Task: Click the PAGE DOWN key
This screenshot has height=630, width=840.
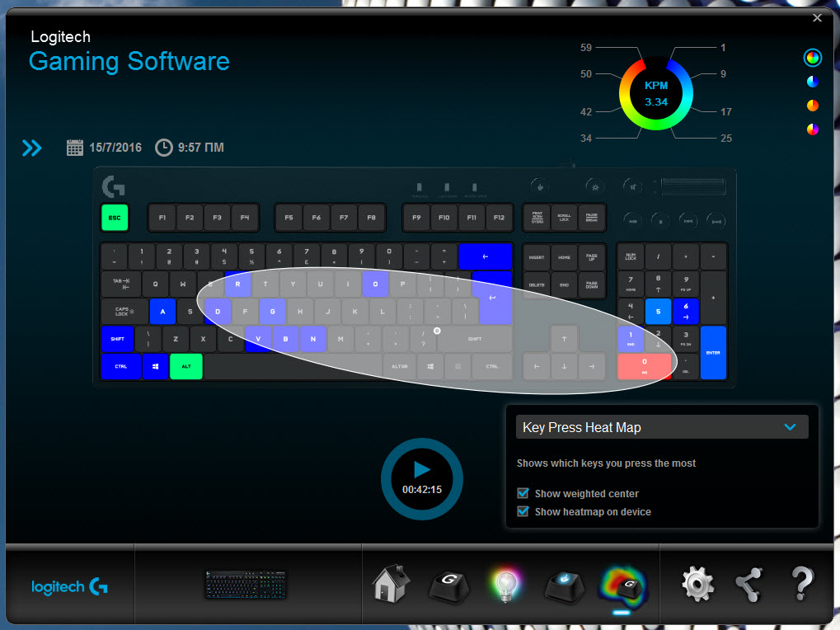Action: (x=591, y=284)
